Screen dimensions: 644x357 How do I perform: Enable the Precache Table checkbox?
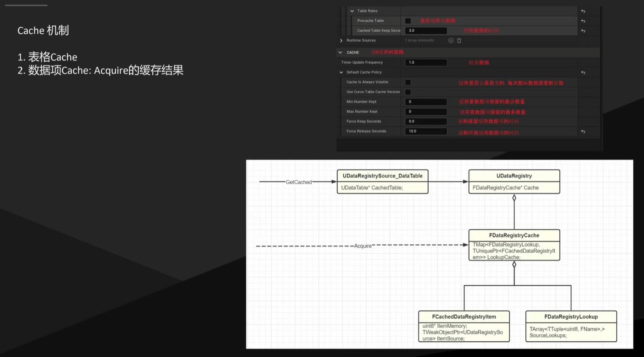click(408, 21)
